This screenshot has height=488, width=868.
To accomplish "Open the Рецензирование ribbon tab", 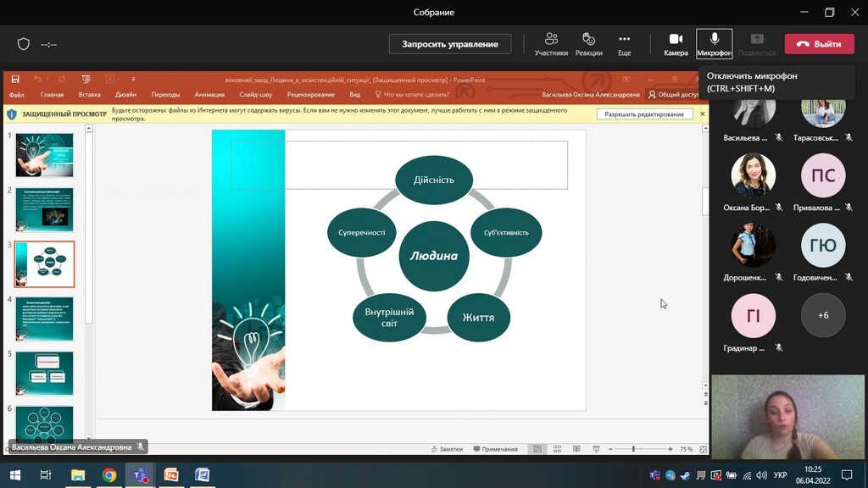I will [x=310, y=95].
